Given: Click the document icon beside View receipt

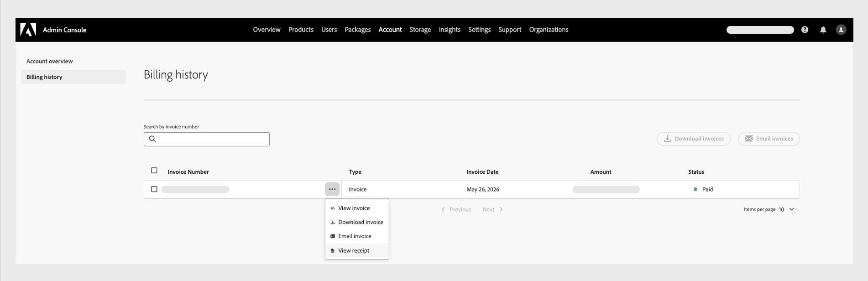Looking at the screenshot, I should 333,250.
